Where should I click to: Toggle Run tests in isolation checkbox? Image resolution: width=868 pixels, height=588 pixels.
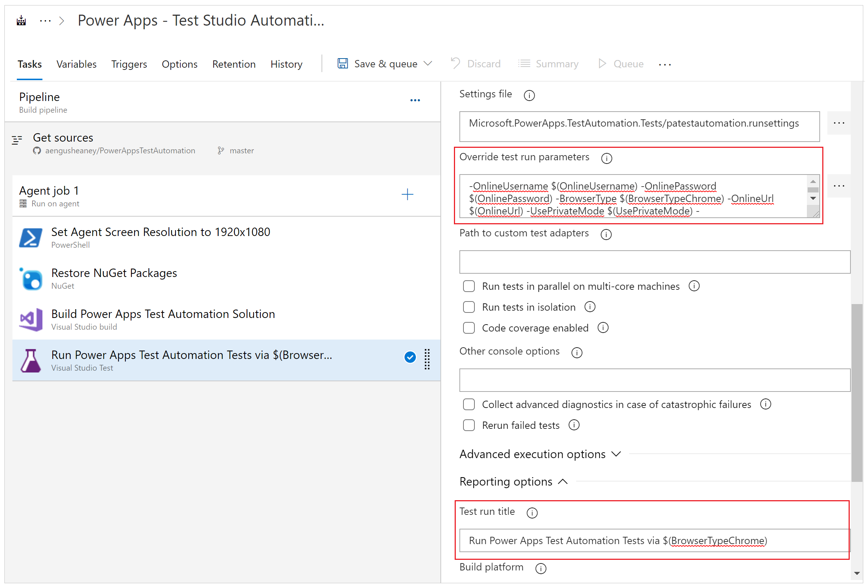[x=468, y=306]
